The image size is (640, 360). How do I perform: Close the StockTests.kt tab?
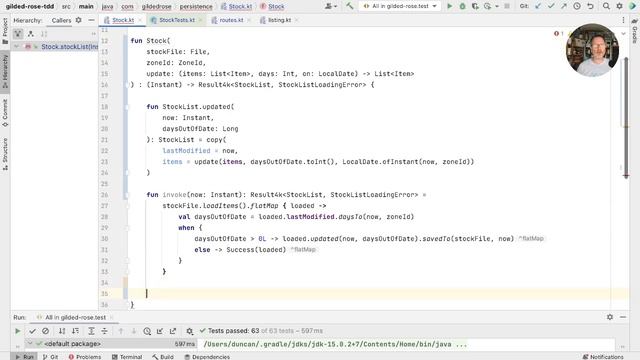click(x=200, y=20)
